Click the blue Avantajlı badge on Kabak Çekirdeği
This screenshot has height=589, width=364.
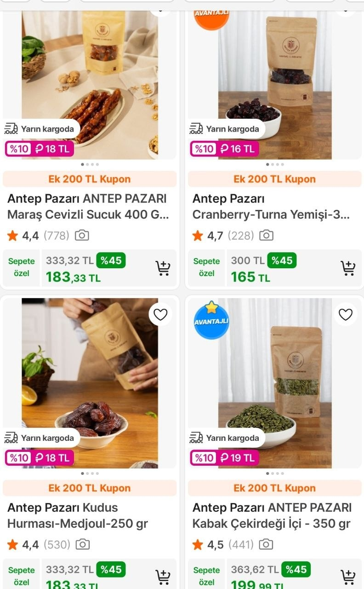[211, 321]
